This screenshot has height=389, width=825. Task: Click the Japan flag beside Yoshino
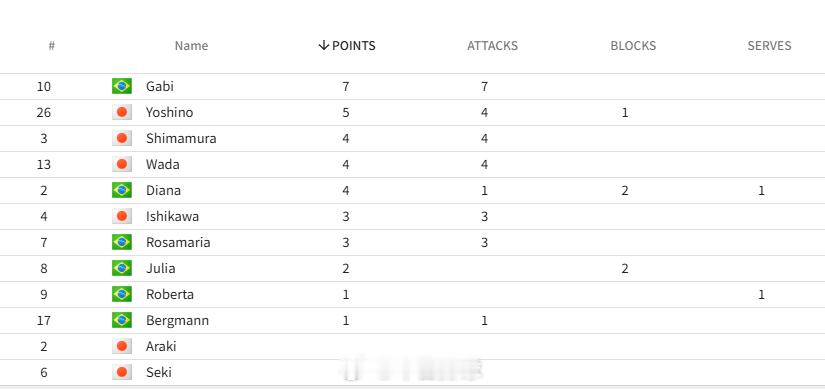122,112
